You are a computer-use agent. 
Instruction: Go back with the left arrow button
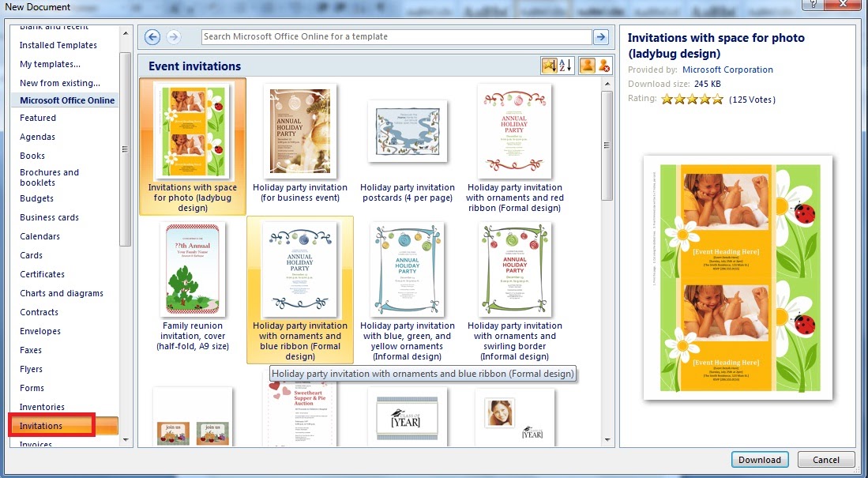pyautogui.click(x=152, y=37)
